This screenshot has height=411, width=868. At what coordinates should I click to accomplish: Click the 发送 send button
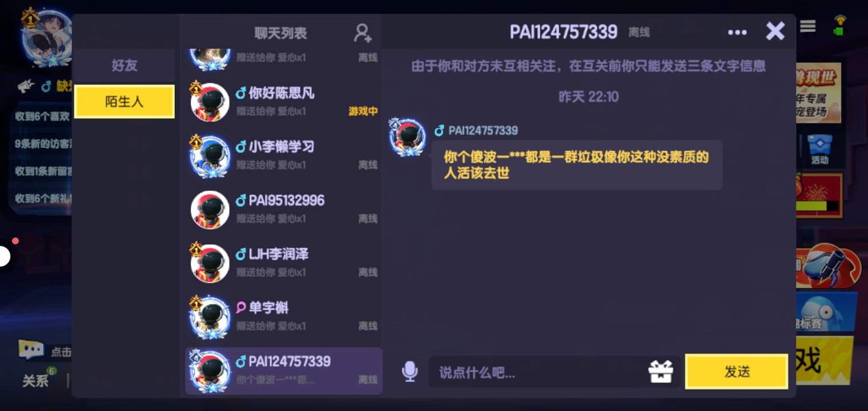(737, 372)
